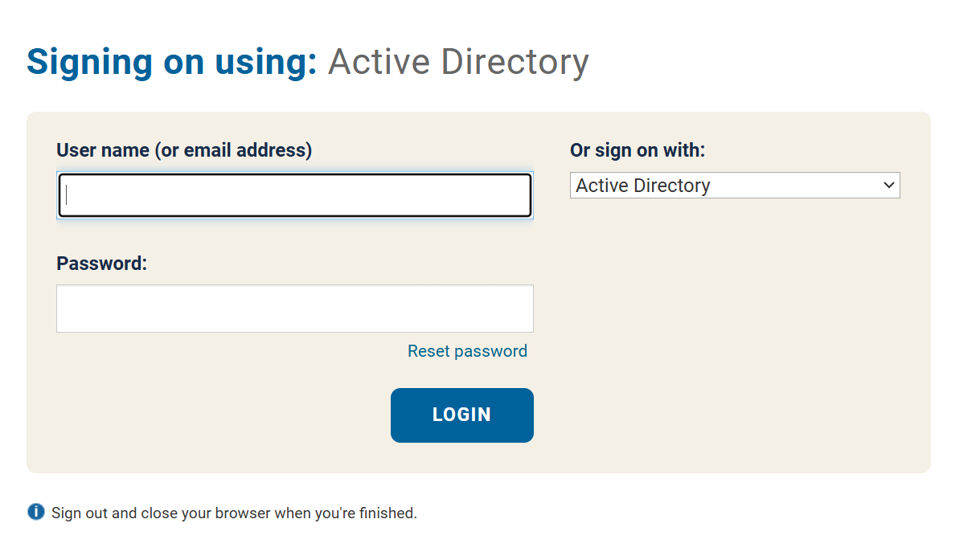Click the word "Reset" in the password link
Image resolution: width=980 pixels, height=556 pixels.
click(x=428, y=351)
